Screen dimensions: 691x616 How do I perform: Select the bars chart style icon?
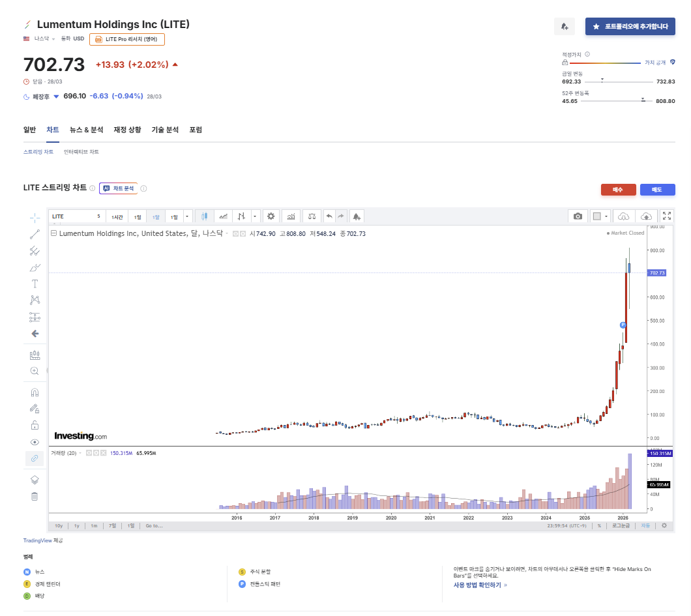[241, 216]
